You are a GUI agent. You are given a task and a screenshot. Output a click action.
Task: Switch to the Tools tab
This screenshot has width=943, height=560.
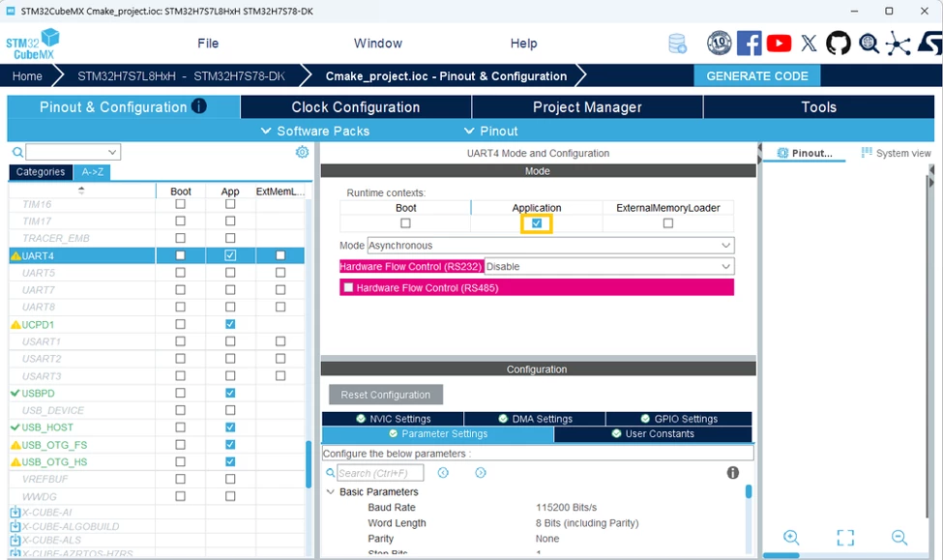click(819, 107)
